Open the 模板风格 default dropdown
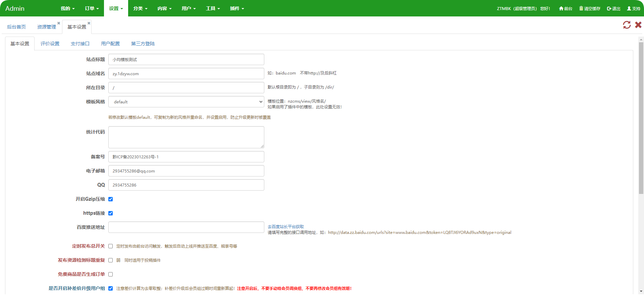This screenshot has width=644, height=303. [186, 102]
